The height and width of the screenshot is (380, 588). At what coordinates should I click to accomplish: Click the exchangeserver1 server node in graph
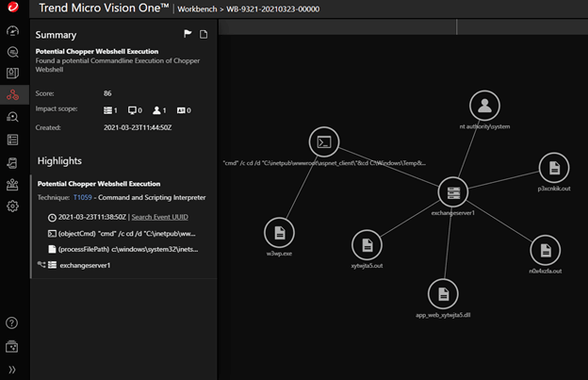pyautogui.click(x=454, y=192)
